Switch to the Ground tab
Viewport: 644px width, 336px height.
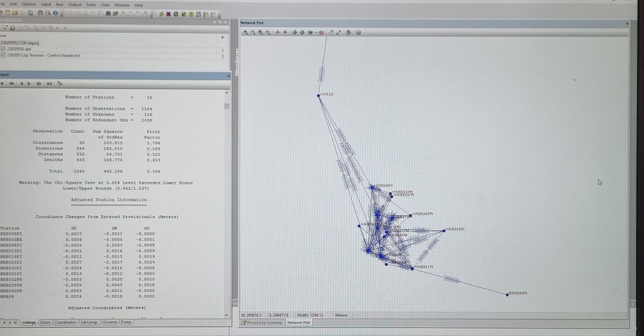(110, 323)
